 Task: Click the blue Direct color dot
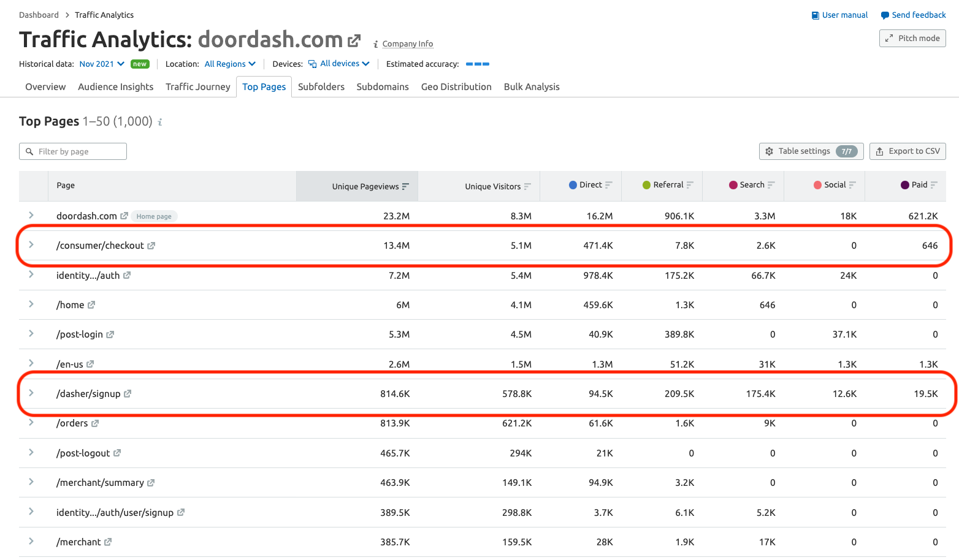click(573, 184)
